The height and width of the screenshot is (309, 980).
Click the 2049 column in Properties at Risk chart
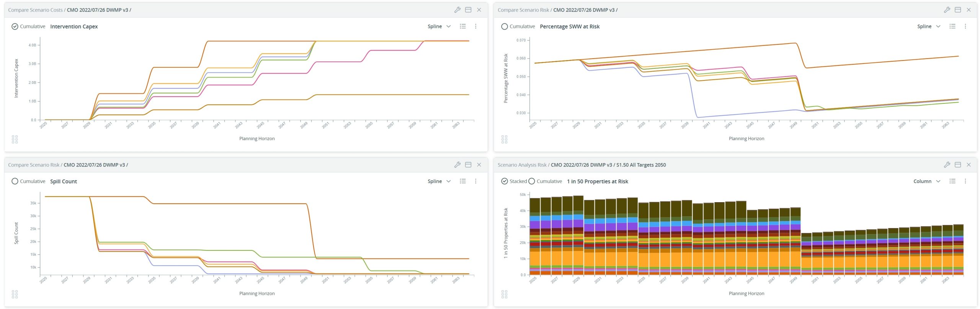[x=795, y=241]
